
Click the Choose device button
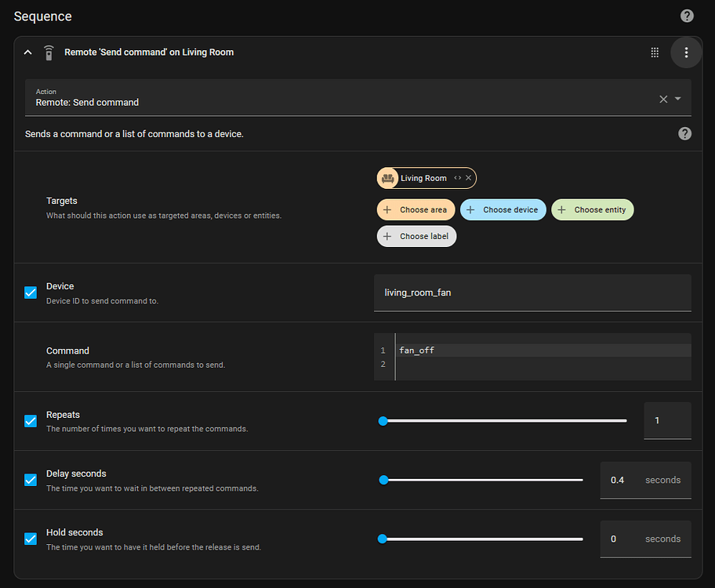tap(503, 209)
